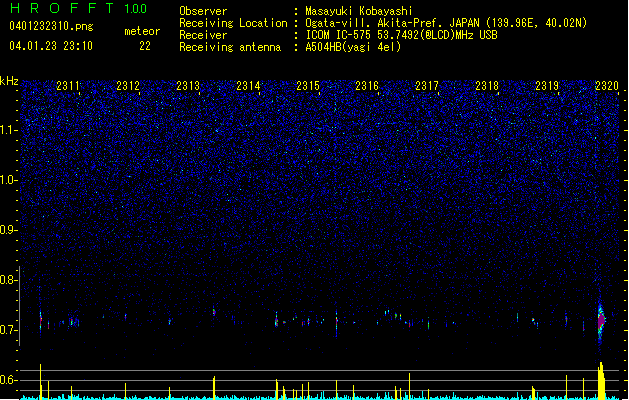The image size is (629, 400).
Task: Click the date stamp 04.01.23 23:10
Action: (x=51, y=46)
